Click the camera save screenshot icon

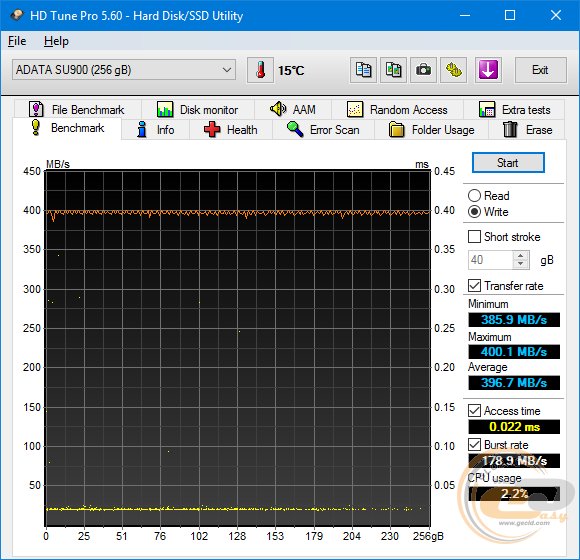[x=423, y=70]
